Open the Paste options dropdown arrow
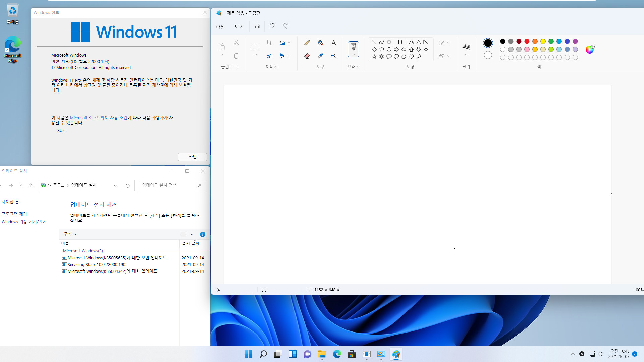Viewport: 644px width, 362px height. (x=221, y=55)
